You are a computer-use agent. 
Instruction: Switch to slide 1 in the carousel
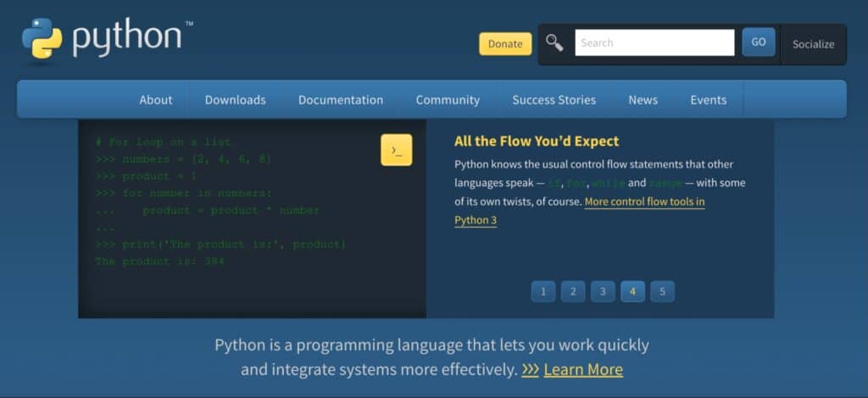(x=542, y=291)
